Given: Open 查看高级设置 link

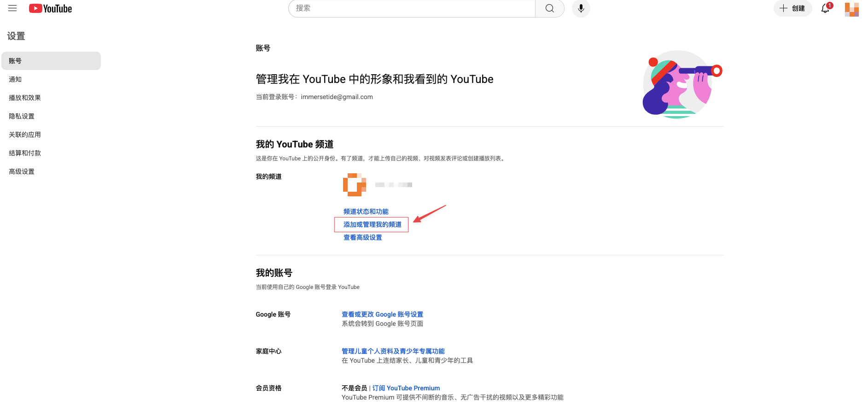Looking at the screenshot, I should pos(363,237).
